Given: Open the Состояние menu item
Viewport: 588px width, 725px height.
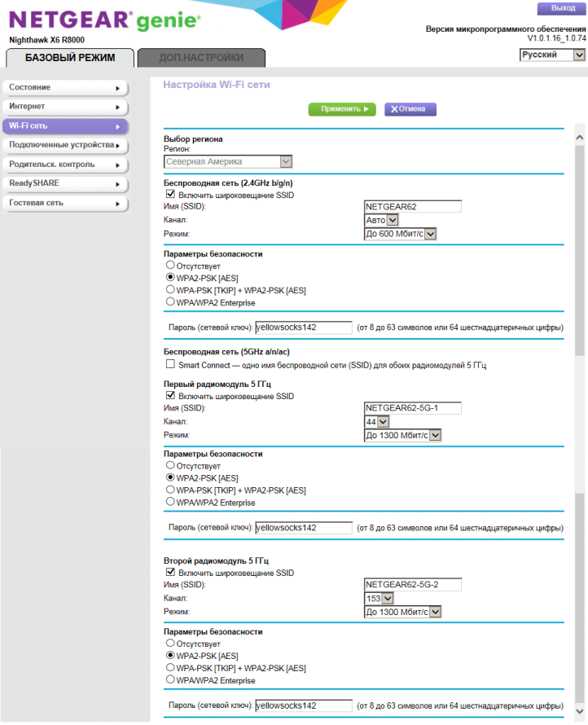Looking at the screenshot, I should click(65, 87).
